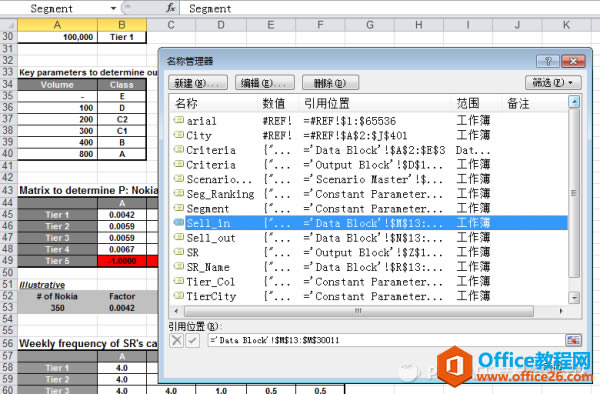Click the Weekly frequency of SR's heading
The height and width of the screenshot is (394, 600).
88,344
